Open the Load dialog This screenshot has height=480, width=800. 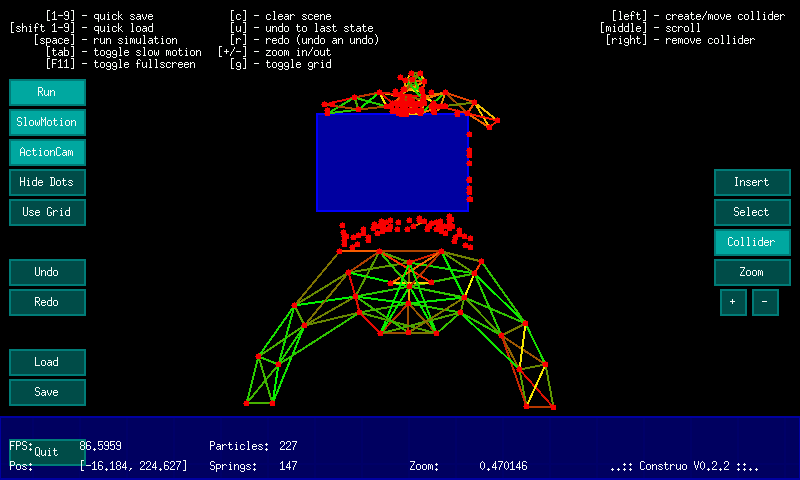(x=47, y=362)
